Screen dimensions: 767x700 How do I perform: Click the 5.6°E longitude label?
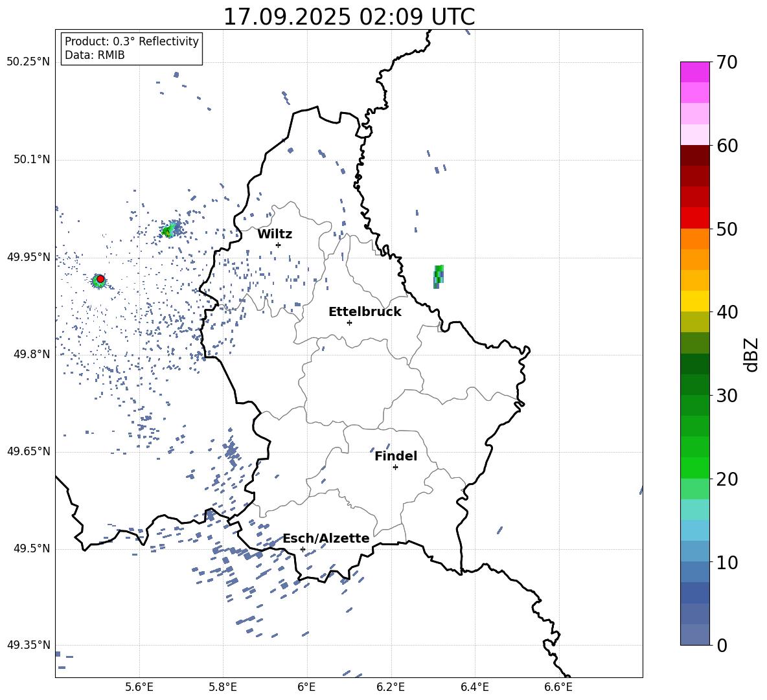click(x=139, y=687)
